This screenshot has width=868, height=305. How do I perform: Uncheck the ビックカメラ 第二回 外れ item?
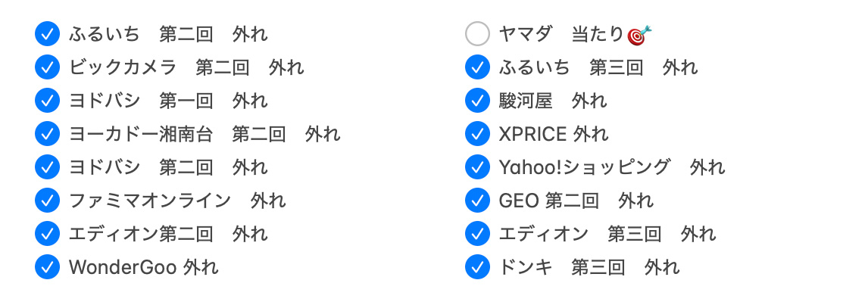point(47,67)
